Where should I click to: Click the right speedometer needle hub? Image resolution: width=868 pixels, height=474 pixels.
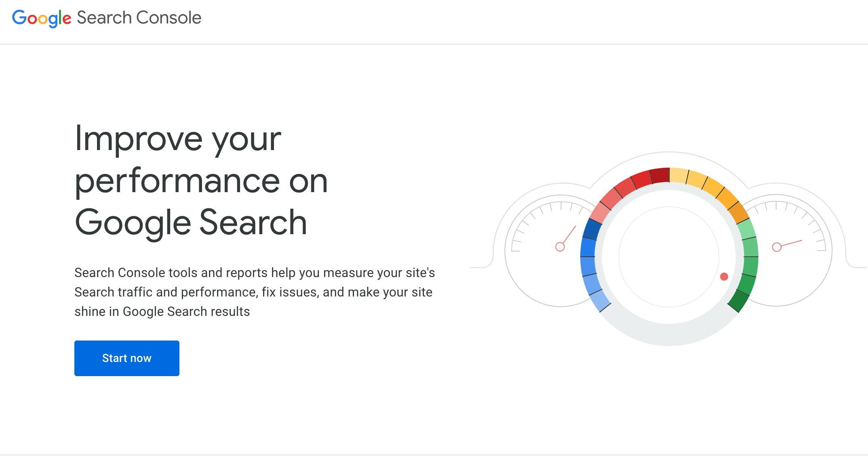click(x=777, y=247)
